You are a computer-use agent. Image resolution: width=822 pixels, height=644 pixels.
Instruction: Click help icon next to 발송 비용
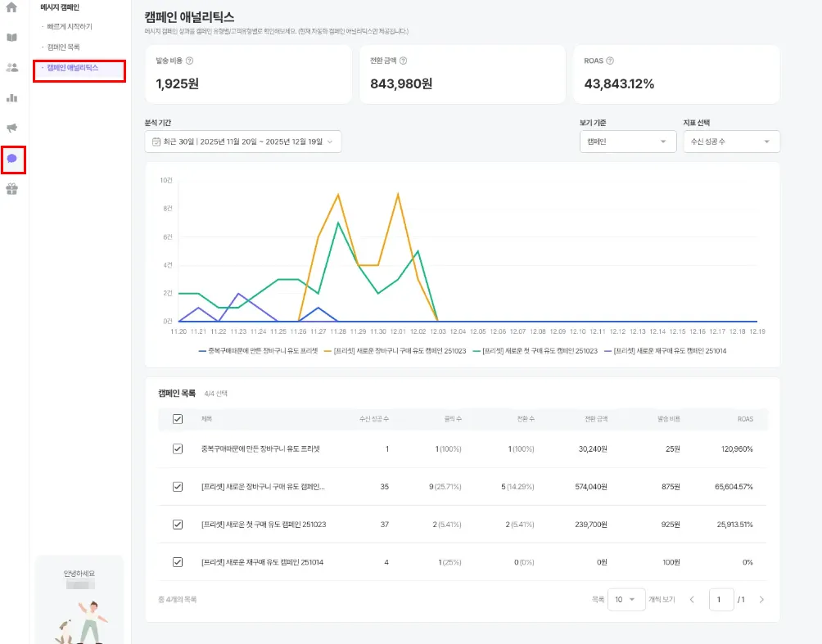coord(190,61)
